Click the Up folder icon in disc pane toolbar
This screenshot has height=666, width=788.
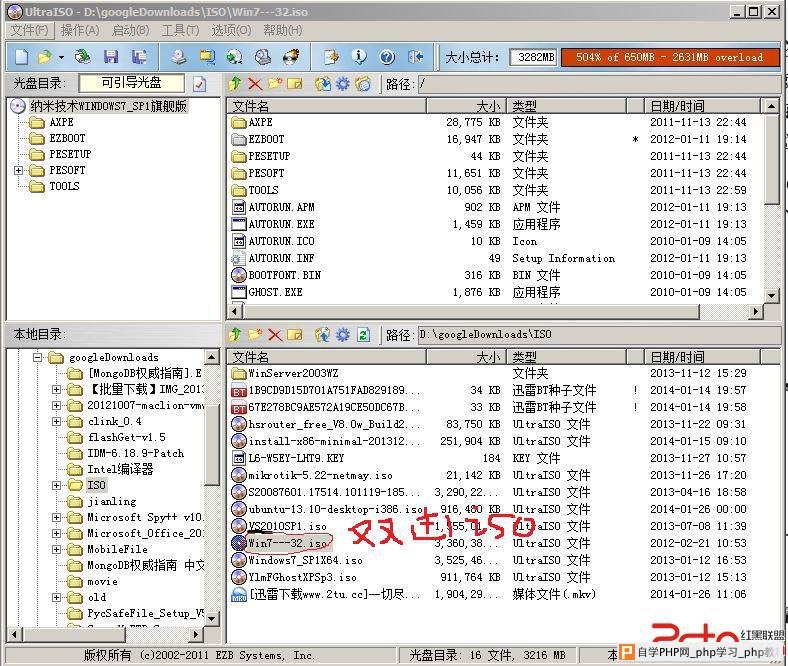tap(235, 83)
